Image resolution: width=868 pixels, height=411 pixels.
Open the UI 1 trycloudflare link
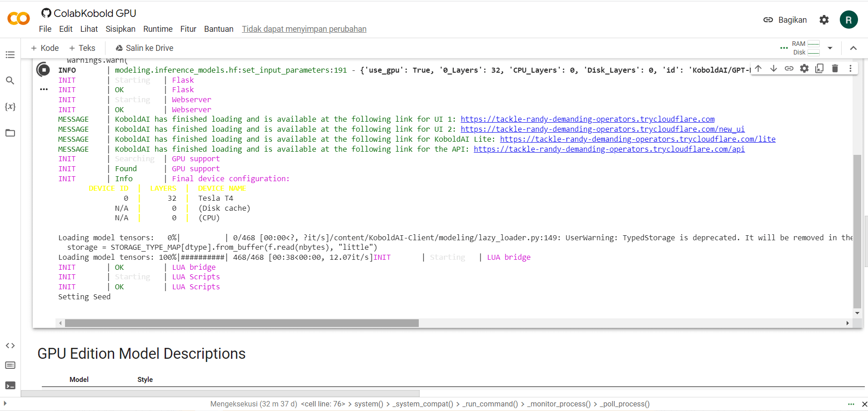tap(587, 119)
